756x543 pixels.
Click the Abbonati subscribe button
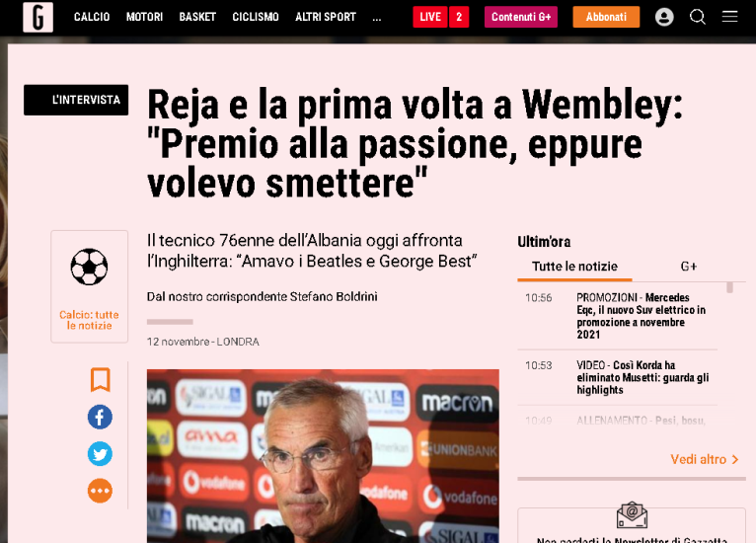[x=606, y=17]
